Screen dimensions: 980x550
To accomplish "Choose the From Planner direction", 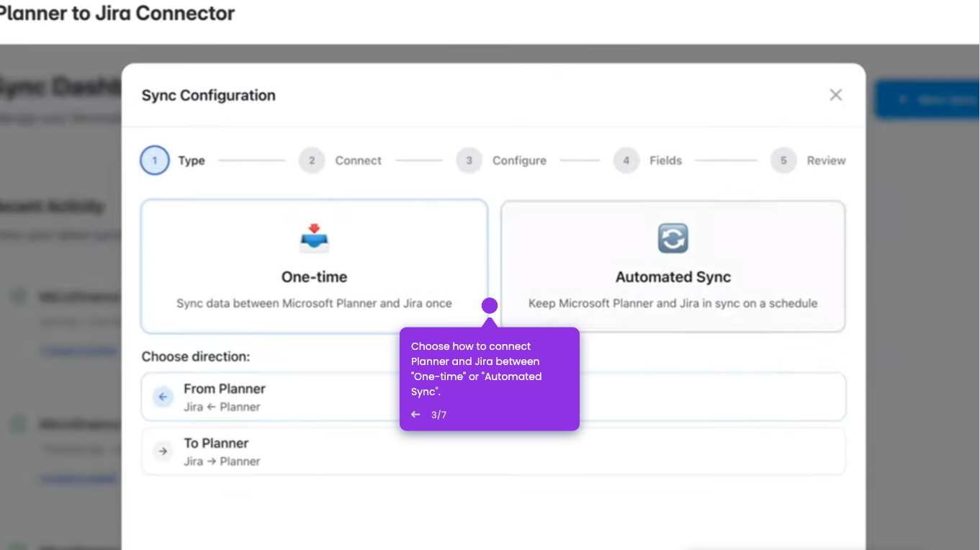I will (x=493, y=397).
